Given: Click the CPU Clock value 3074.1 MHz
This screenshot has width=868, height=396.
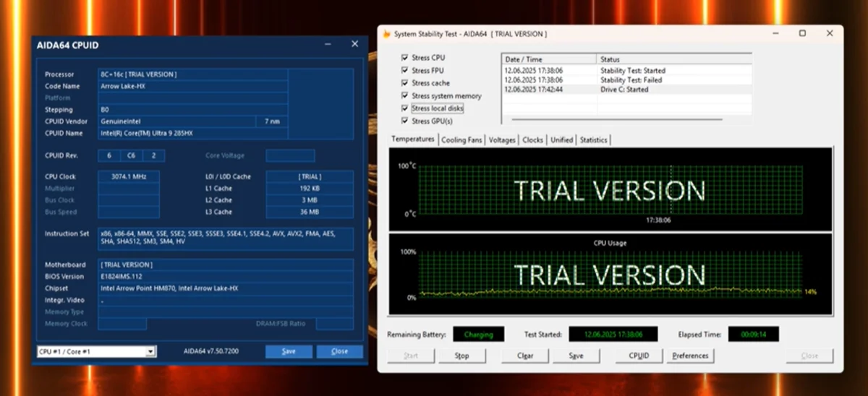Looking at the screenshot, I should click(129, 177).
